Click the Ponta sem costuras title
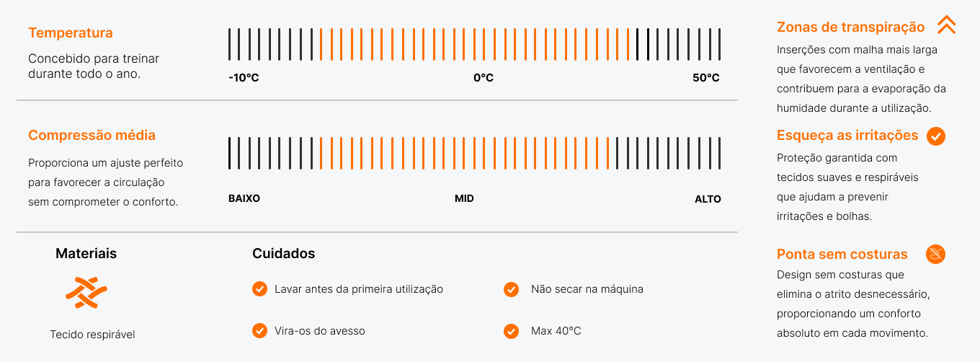Screen dimensions: 980x362 click(x=842, y=255)
